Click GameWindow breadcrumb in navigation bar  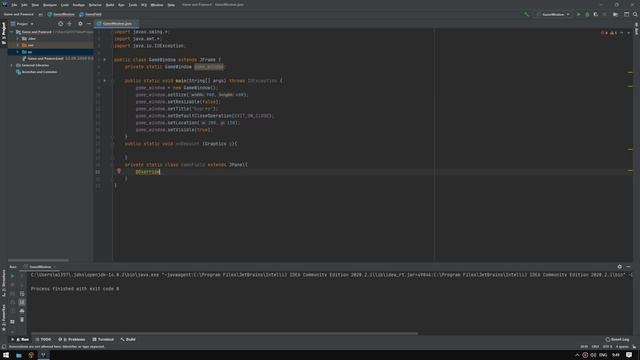pyautogui.click(x=61, y=14)
